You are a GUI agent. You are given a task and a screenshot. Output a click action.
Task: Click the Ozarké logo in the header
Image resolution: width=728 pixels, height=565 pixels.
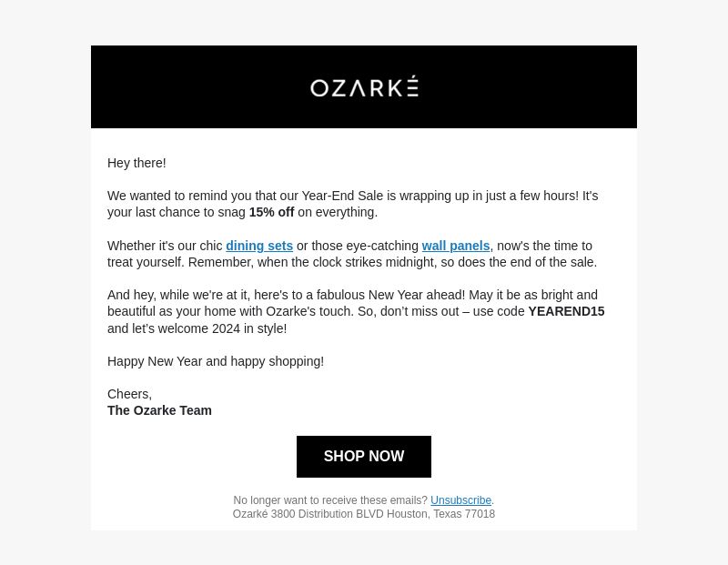pos(364,86)
